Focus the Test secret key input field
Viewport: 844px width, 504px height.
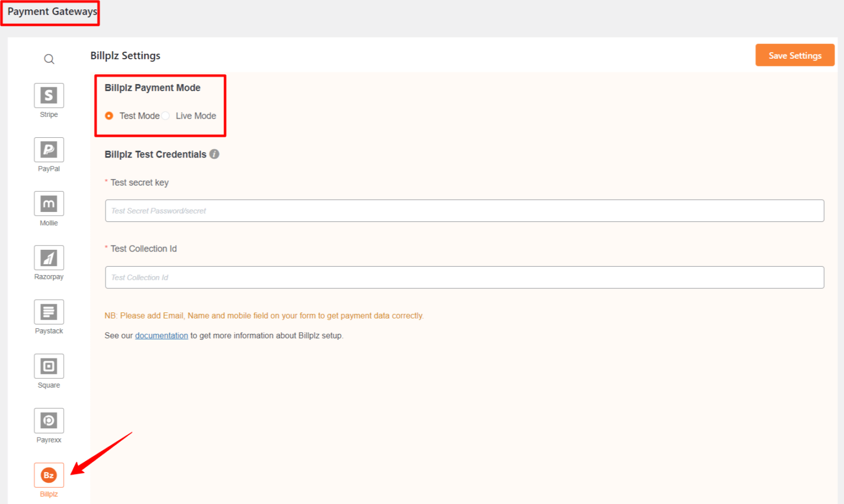tap(464, 210)
